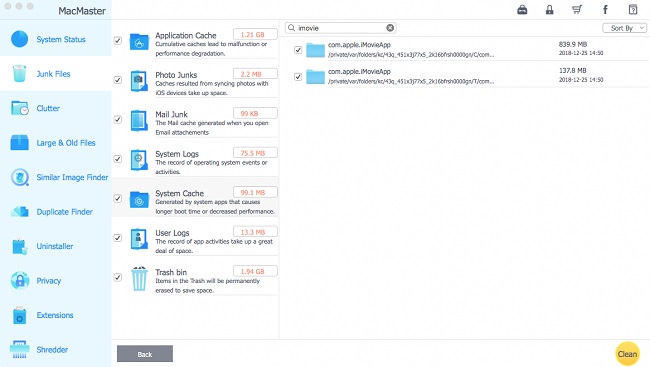Select the System Cache title text
This screenshot has height=367, width=650.
point(179,193)
